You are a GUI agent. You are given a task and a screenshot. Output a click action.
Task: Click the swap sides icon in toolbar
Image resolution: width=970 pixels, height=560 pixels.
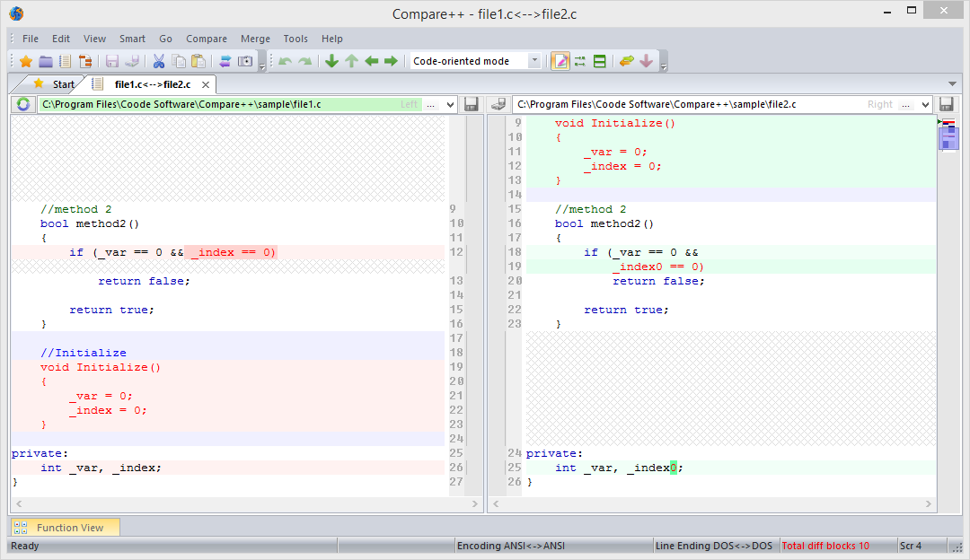point(225,61)
